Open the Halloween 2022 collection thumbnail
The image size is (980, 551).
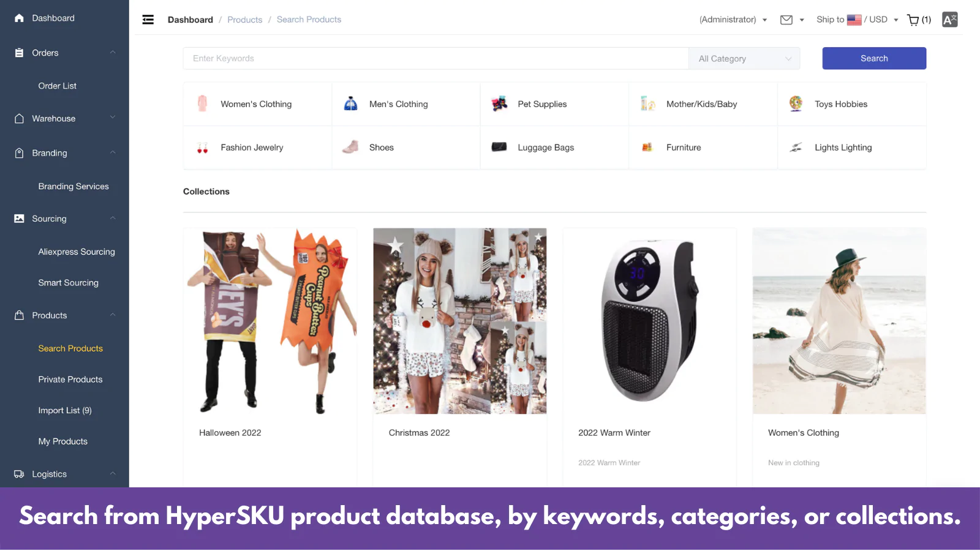270,321
